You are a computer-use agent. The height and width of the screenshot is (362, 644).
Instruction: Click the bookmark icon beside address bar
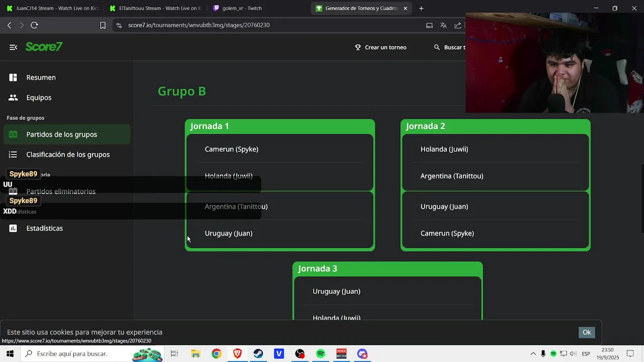103,25
